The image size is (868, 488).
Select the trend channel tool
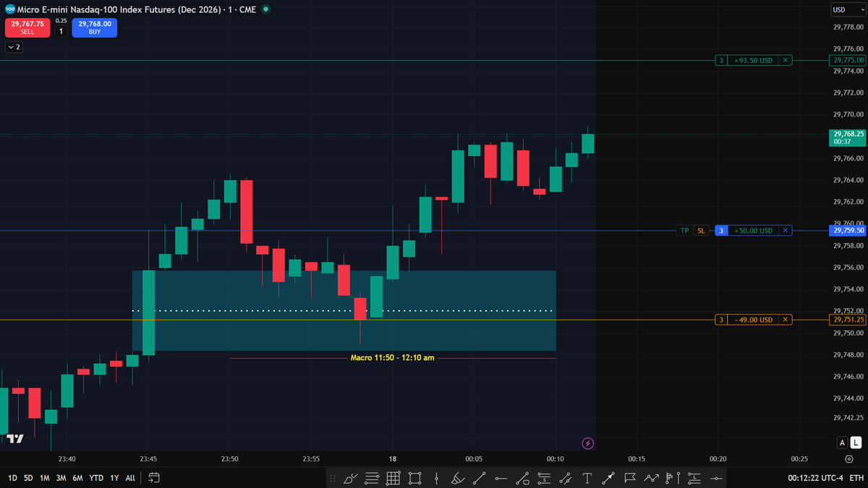565,478
